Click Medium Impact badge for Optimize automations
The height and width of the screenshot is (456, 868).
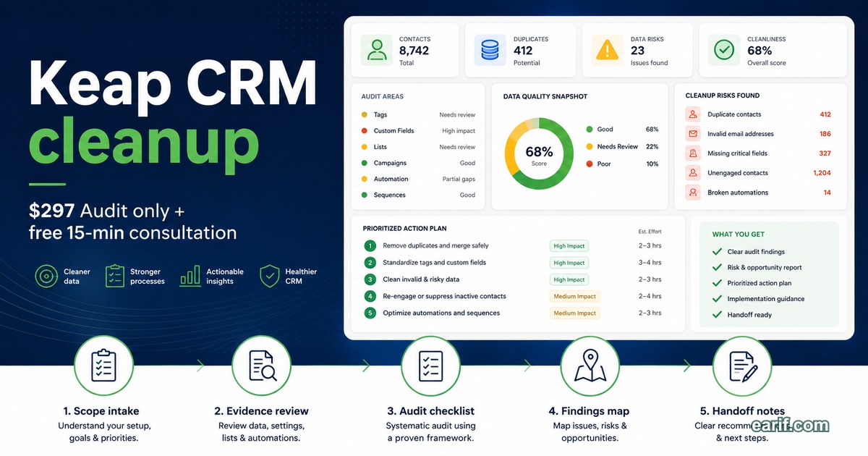574,313
